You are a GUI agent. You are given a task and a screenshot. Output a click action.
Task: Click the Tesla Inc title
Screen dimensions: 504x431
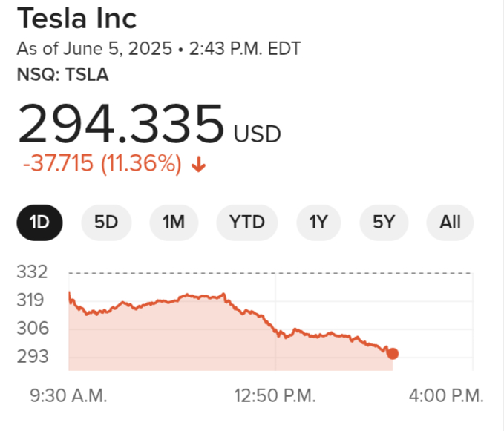coord(77,19)
